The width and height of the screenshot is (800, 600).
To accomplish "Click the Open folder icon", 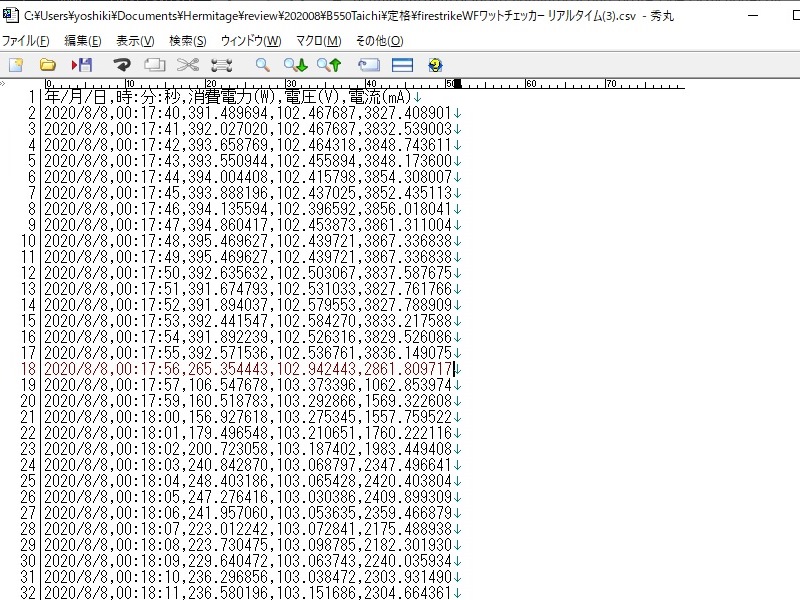I will 47,65.
